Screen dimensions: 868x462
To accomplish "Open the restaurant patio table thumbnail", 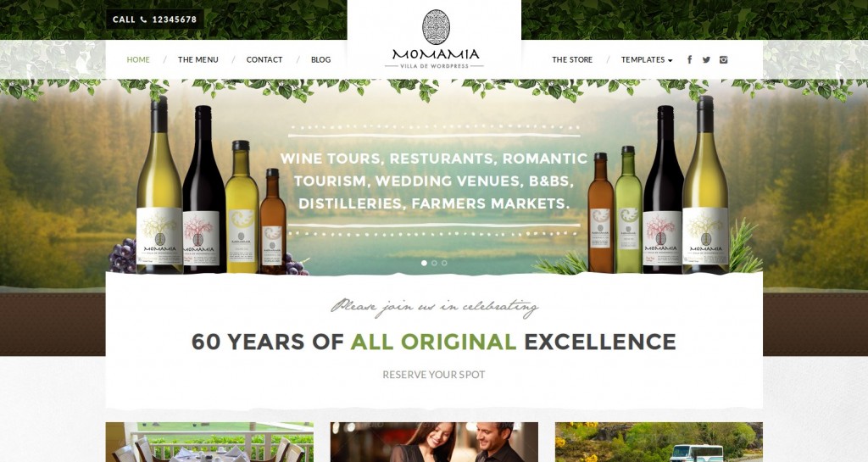I will click(209, 443).
